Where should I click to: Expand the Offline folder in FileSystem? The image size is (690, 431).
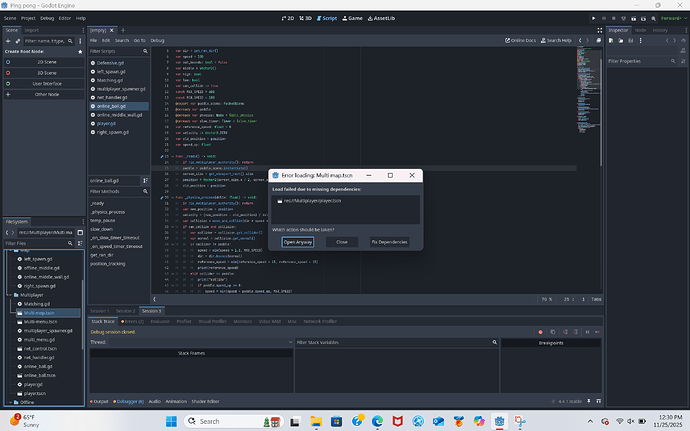[x=11, y=402]
